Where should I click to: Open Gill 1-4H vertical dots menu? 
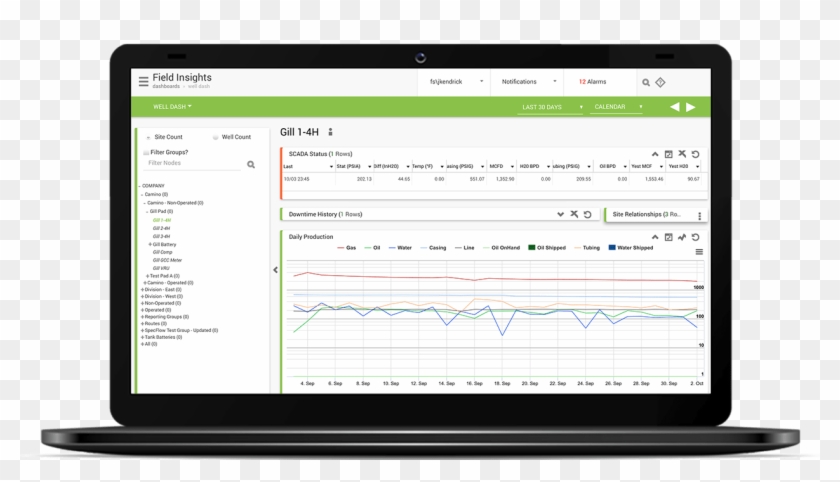330,132
